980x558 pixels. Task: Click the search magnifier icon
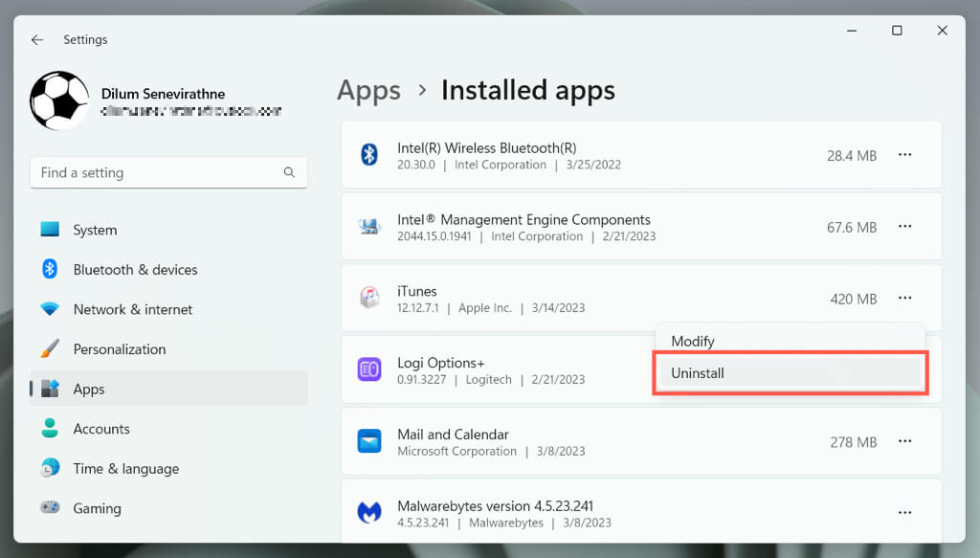[289, 173]
